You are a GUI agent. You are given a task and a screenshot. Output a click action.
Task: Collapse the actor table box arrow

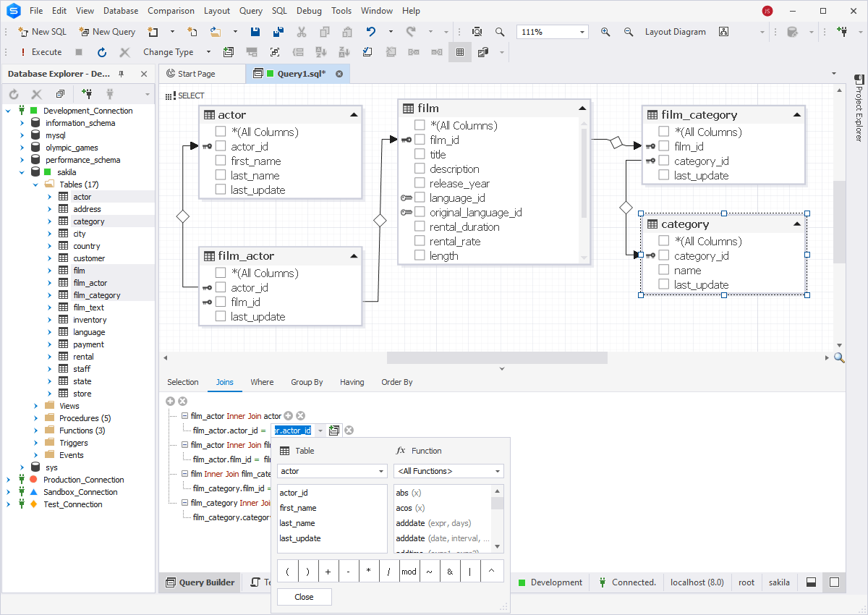[x=354, y=115]
